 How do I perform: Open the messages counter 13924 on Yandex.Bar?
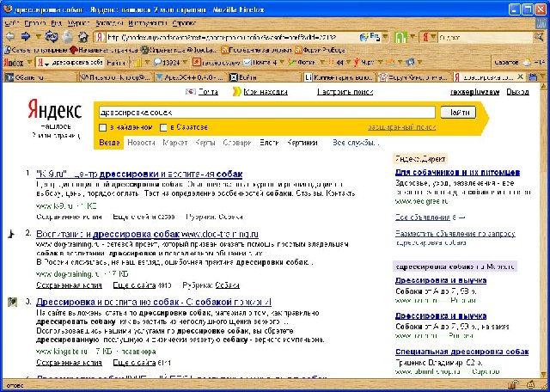pyautogui.click(x=167, y=63)
